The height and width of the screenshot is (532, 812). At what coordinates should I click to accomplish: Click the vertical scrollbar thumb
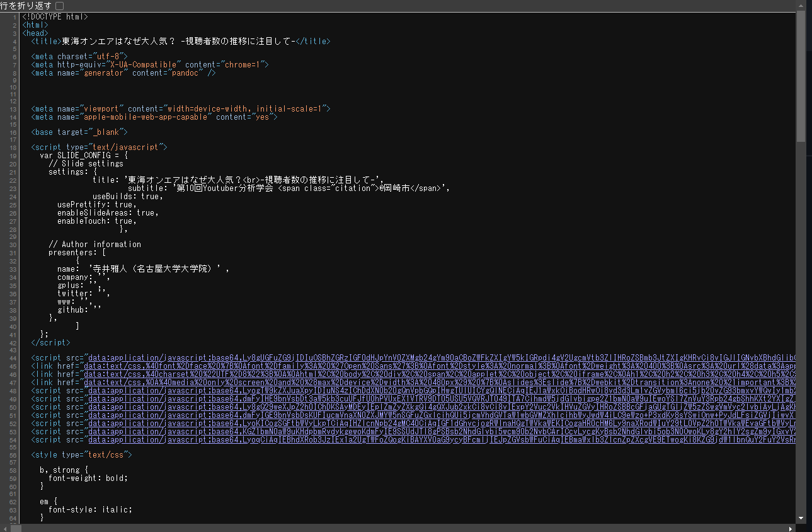coord(801,77)
